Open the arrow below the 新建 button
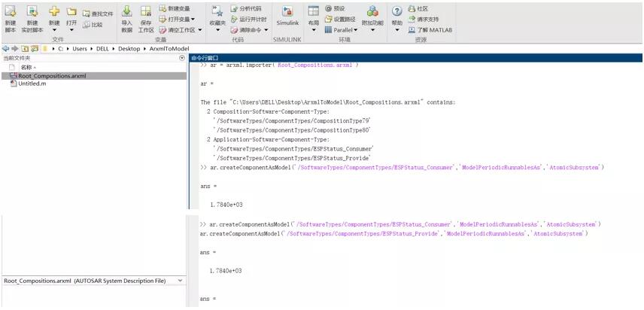The image size is (644, 310). pos(54,30)
